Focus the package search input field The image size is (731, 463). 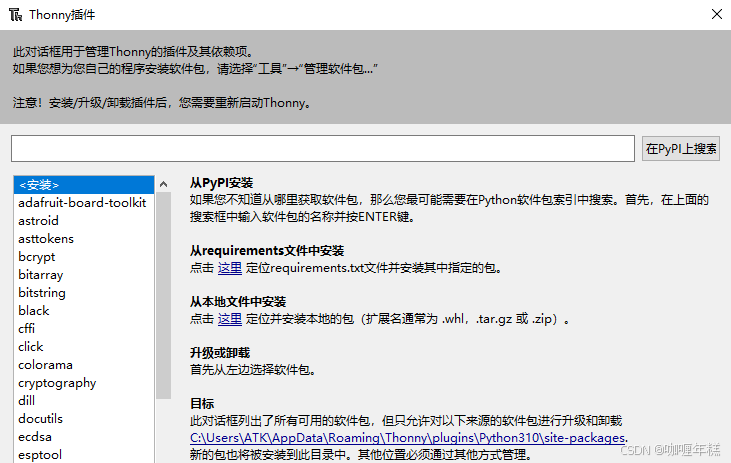(x=323, y=149)
